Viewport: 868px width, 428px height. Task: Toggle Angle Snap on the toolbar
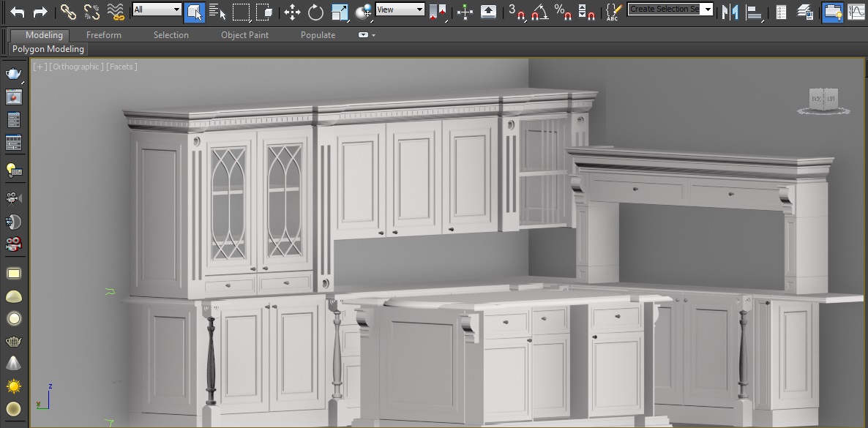(x=539, y=12)
